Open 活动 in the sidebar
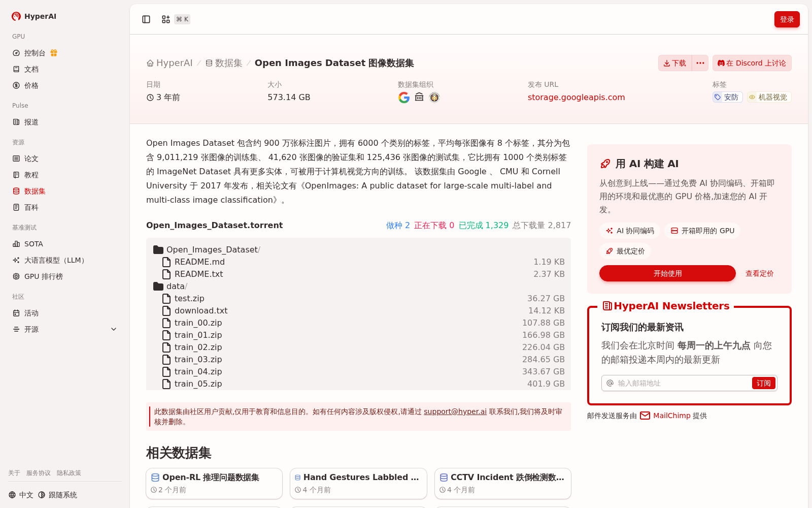The image size is (812, 508). click(x=31, y=313)
